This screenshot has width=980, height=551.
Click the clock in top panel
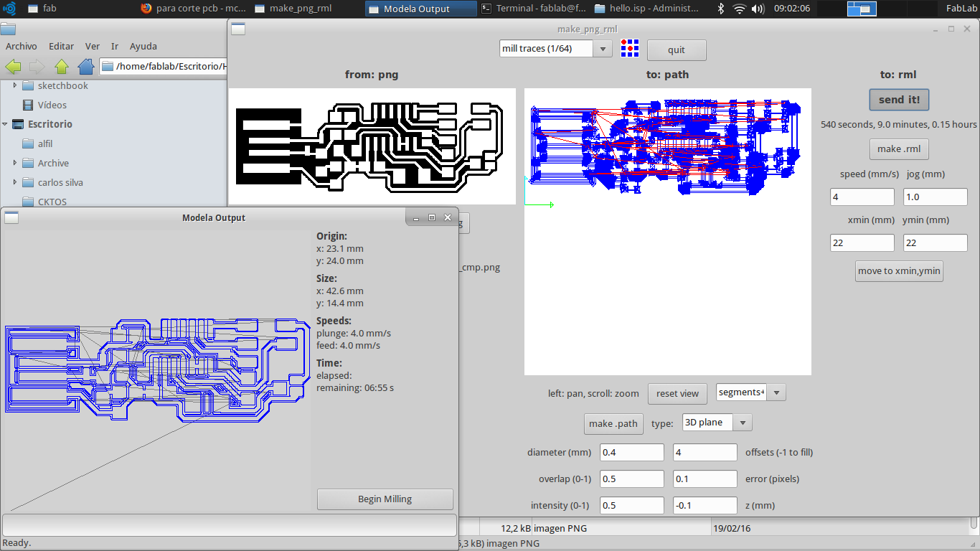tap(793, 9)
